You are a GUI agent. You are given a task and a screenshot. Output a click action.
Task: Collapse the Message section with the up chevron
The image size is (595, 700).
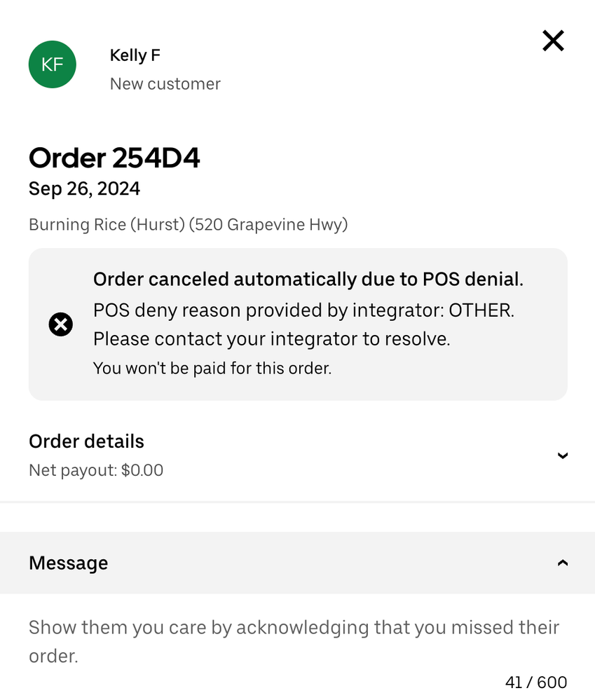click(x=562, y=563)
